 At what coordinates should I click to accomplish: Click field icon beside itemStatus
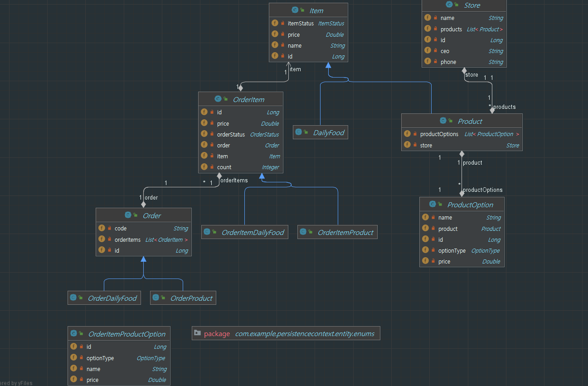[x=275, y=23]
